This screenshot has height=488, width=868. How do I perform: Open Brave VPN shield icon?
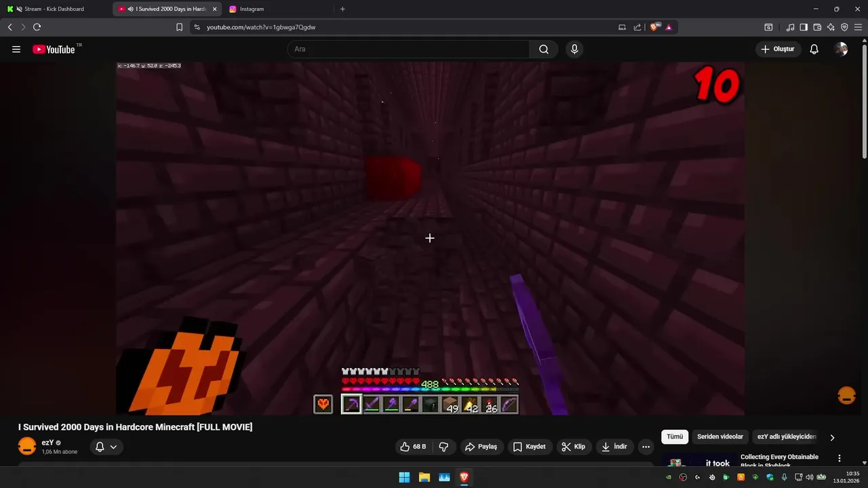[844, 27]
